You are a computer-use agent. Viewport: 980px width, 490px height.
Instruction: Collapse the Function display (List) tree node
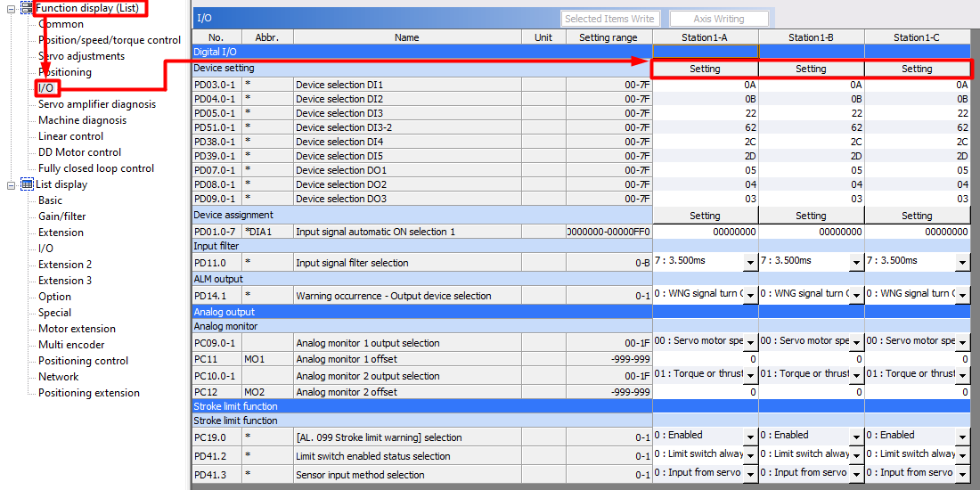pyautogui.click(x=11, y=8)
